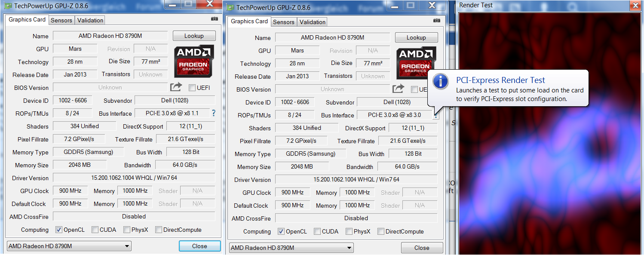Click the Close button in left GPU-Z window
Screen dimensions: 644x255
point(199,246)
